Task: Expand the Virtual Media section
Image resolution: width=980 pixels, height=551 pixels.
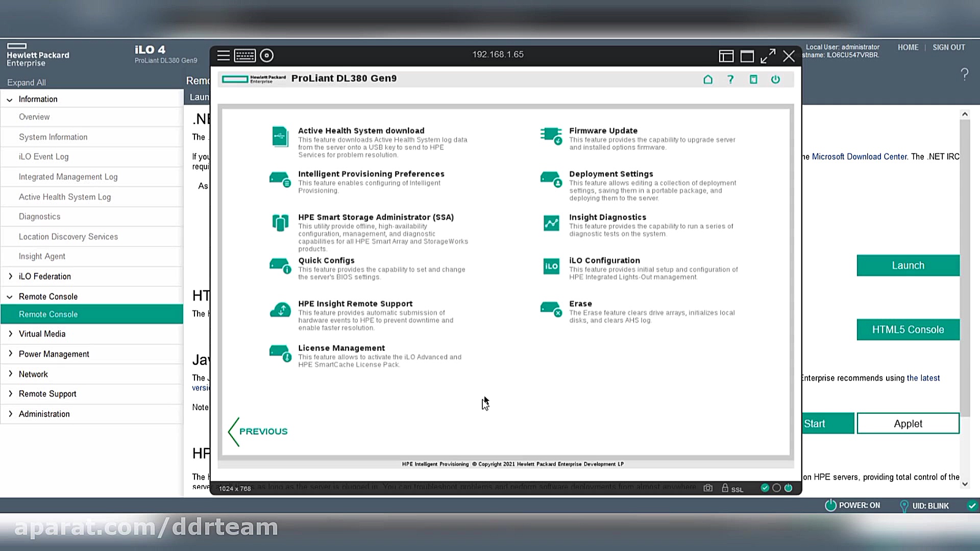Action: coord(10,334)
